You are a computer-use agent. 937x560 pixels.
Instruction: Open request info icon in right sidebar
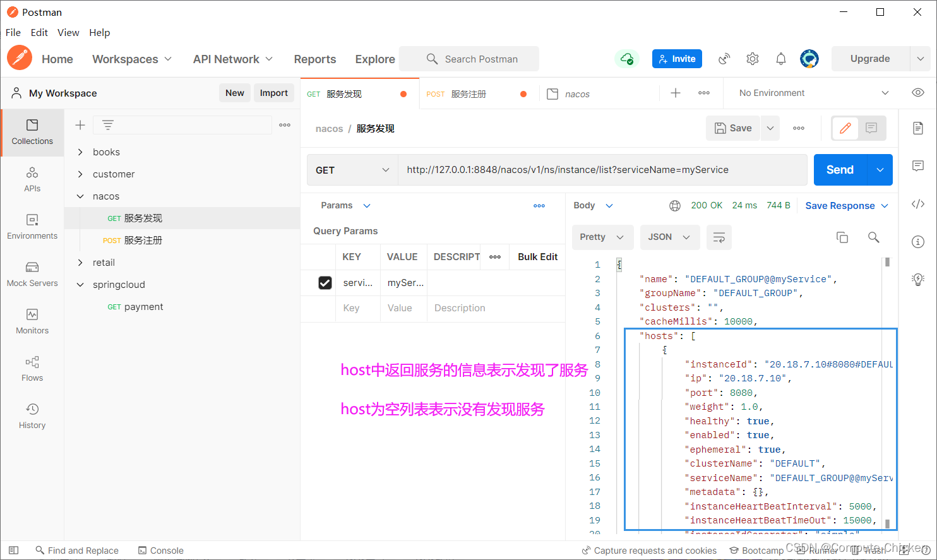(x=918, y=242)
